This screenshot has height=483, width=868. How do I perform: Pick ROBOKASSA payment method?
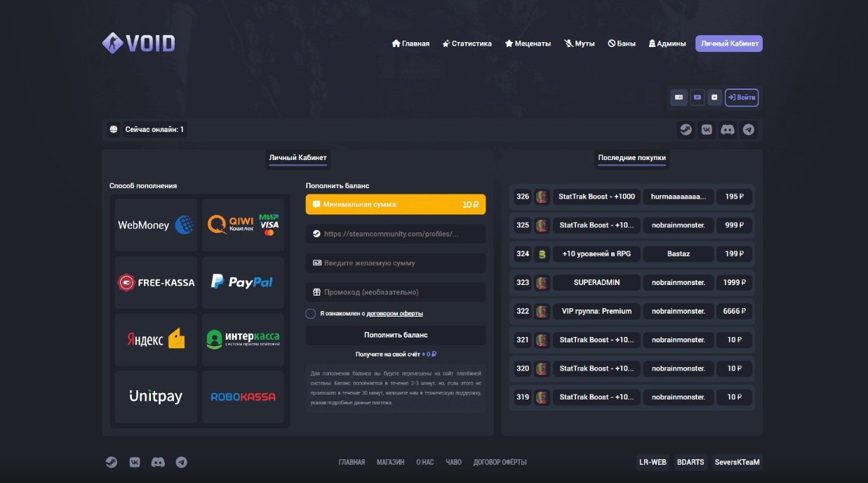click(243, 397)
